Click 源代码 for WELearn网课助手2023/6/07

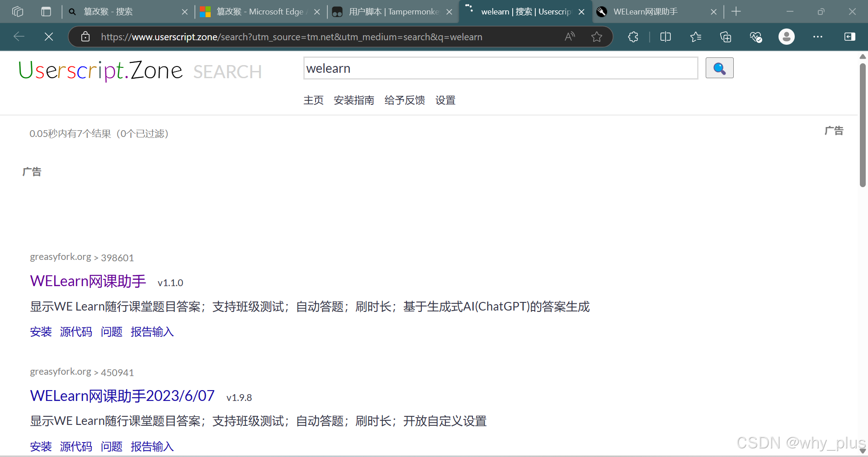tap(76, 447)
